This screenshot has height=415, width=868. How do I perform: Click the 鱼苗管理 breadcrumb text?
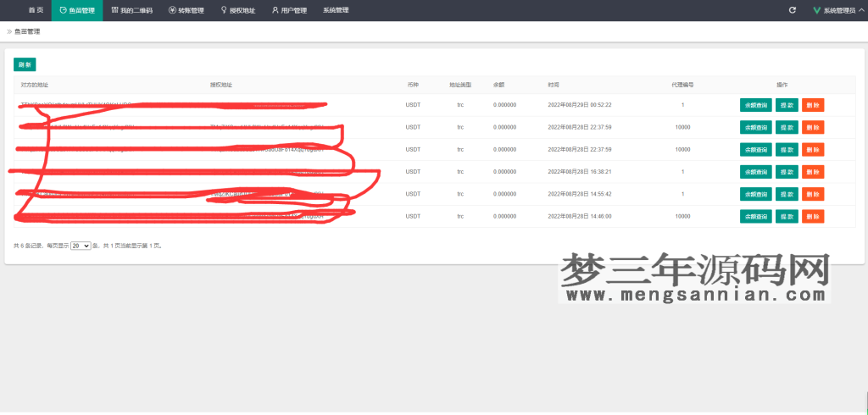coord(27,31)
